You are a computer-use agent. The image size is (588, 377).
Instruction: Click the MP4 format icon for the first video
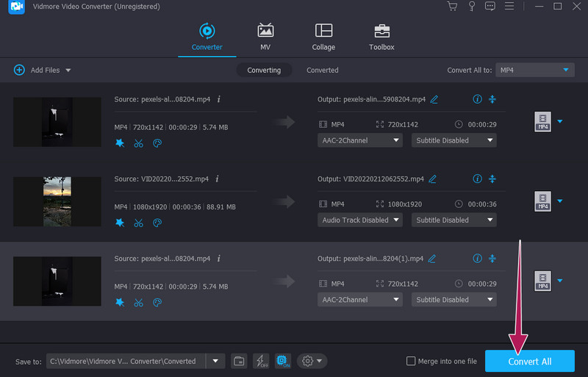542,122
